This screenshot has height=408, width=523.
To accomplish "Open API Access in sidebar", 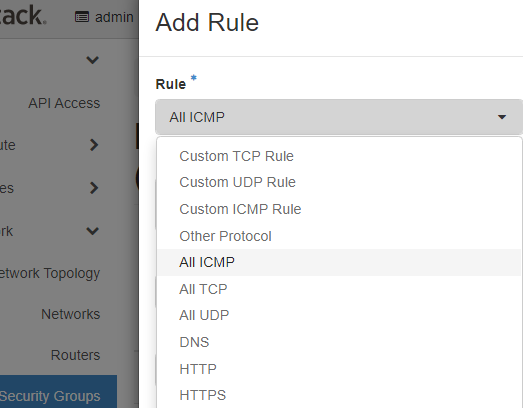I will click(64, 103).
